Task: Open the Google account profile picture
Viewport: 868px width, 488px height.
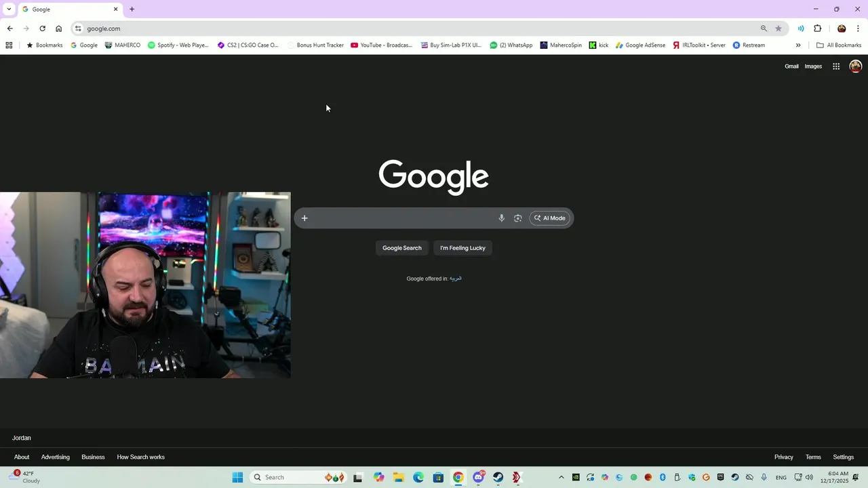Action: click(856, 66)
